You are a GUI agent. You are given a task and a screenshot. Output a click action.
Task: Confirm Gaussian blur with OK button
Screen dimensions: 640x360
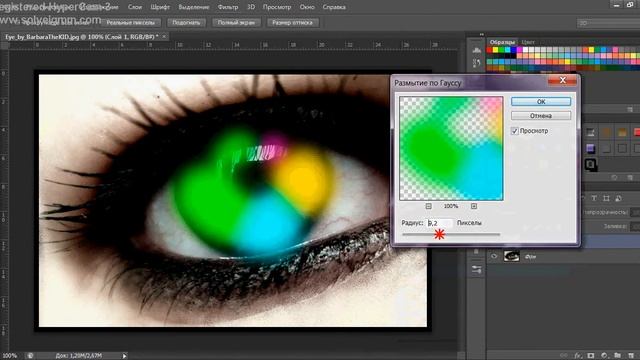pyautogui.click(x=541, y=102)
